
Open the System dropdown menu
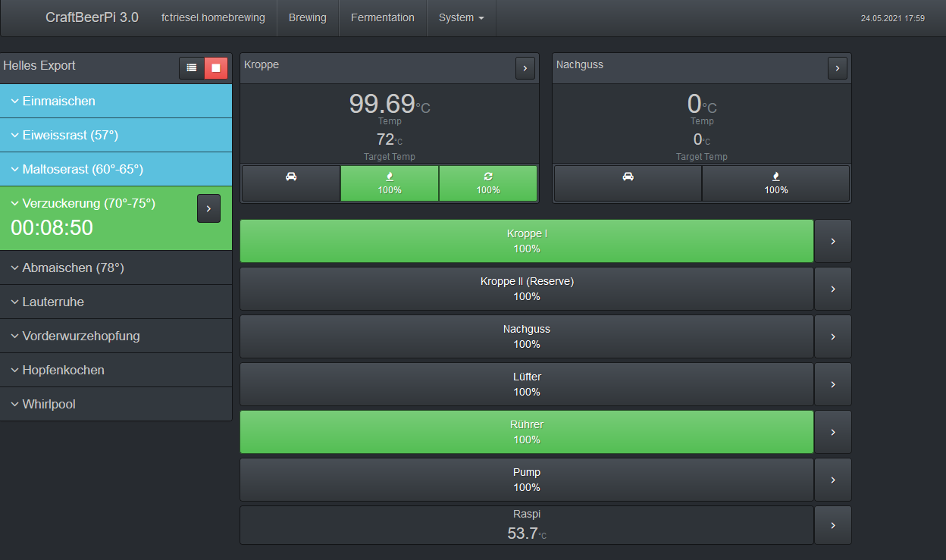click(461, 17)
